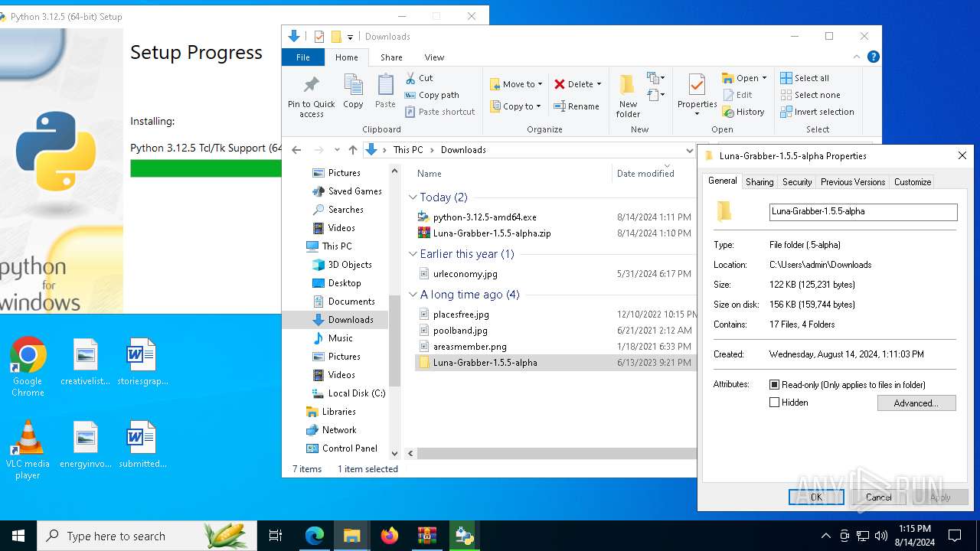The height and width of the screenshot is (551, 980).
Task: Click Firefox taskbar icon
Action: click(x=390, y=536)
